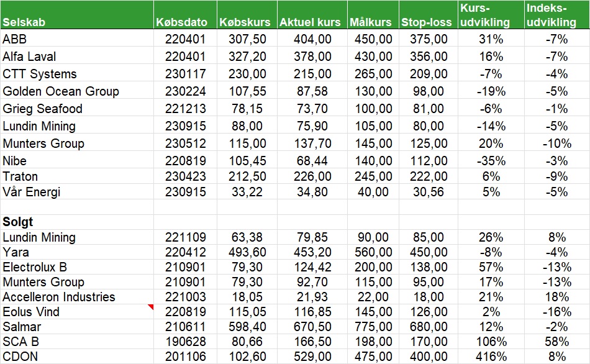Screen dimensions: 590x364
Task: Click the Stop-loss header cell
Action: [425, 22]
